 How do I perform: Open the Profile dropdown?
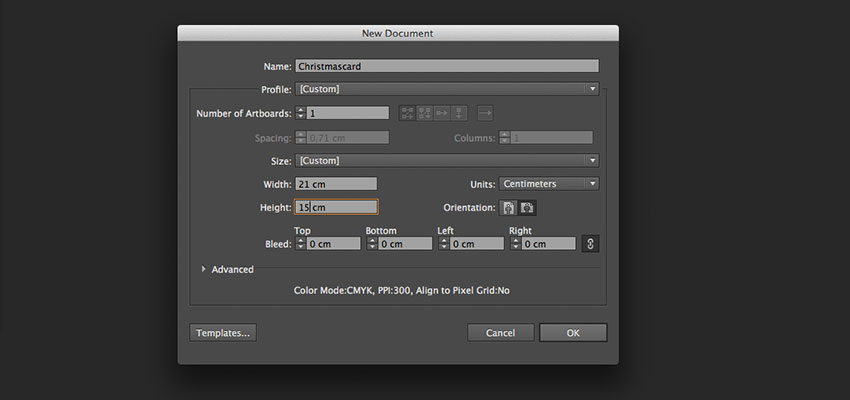(x=447, y=89)
